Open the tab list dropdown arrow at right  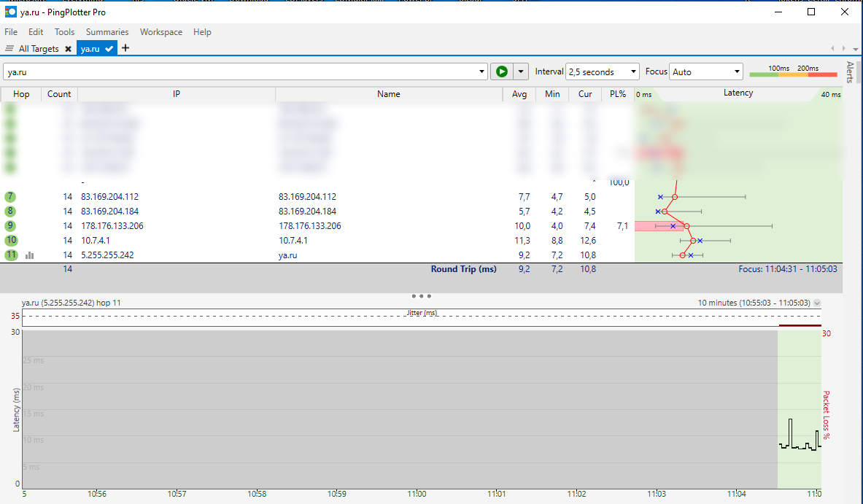[x=855, y=49]
